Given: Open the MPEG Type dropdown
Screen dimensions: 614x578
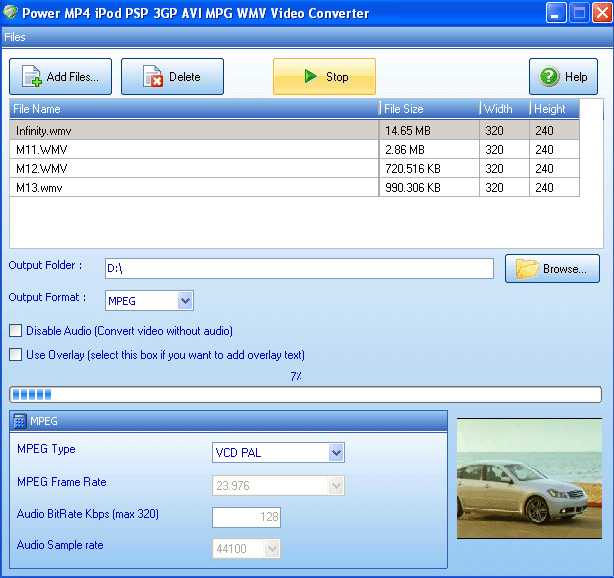Looking at the screenshot, I should (336, 453).
